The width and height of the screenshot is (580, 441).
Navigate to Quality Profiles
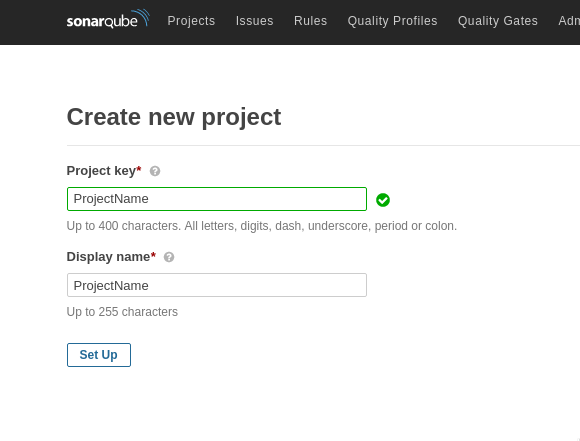tap(392, 21)
